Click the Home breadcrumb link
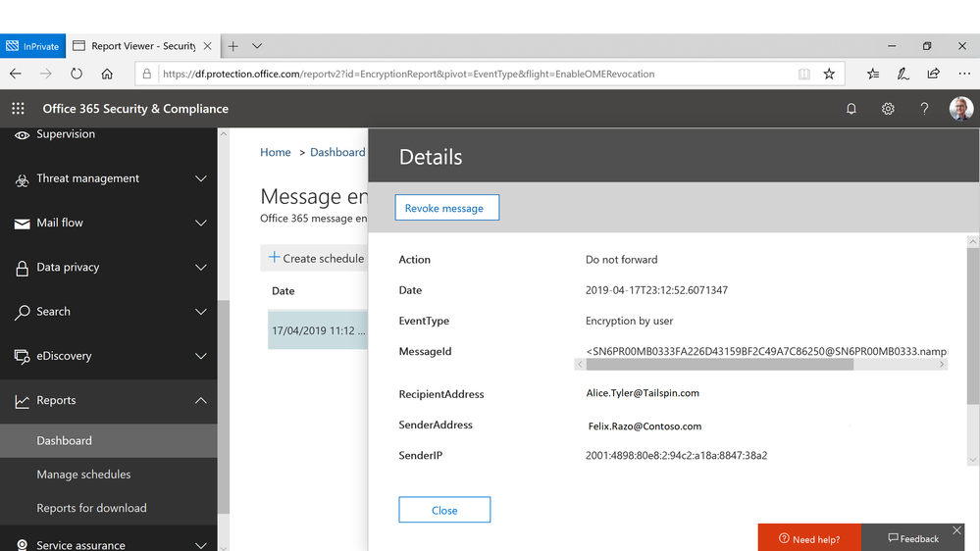 click(x=275, y=152)
